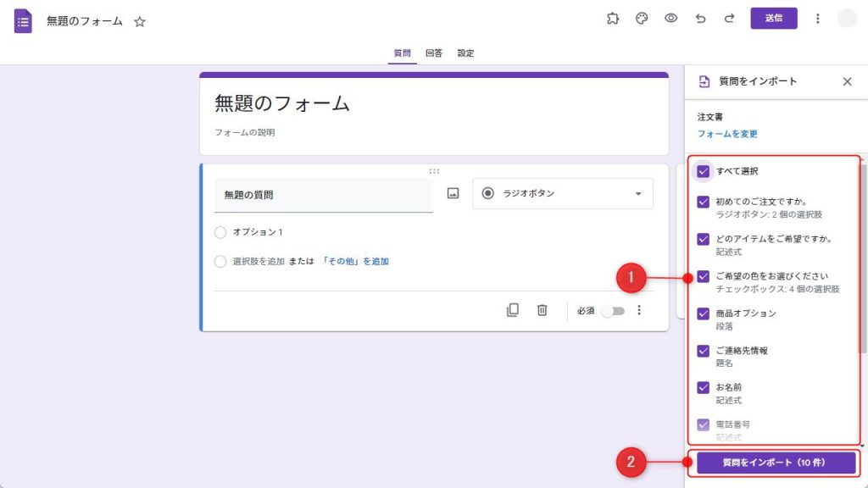Open question more options next to 必須
868x488 pixels.
(639, 310)
